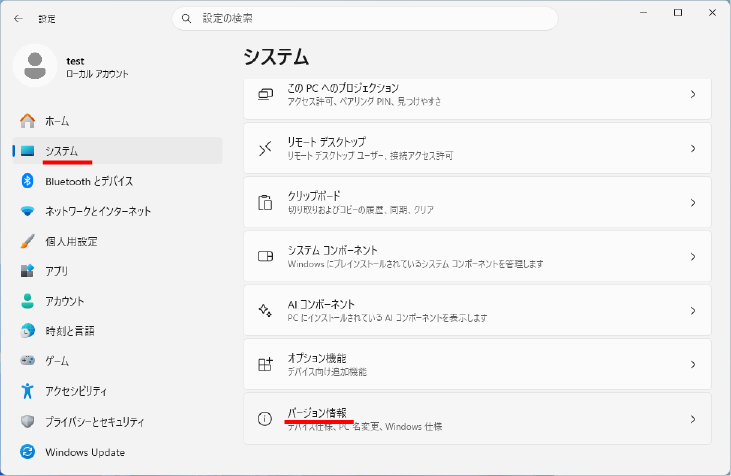731x476 pixels.
Task: Click the この PC へのプロジェクション icon
Action: (x=265, y=94)
